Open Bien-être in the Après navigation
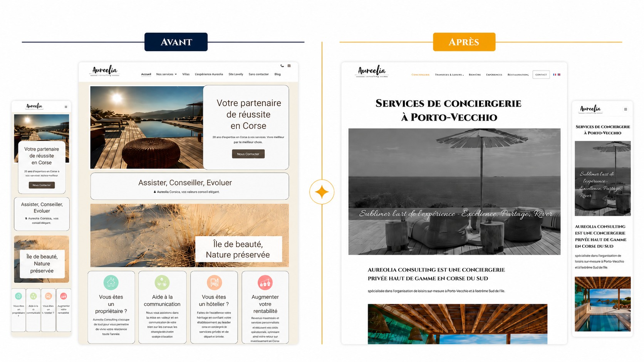This screenshot has width=644, height=362. pyautogui.click(x=475, y=75)
